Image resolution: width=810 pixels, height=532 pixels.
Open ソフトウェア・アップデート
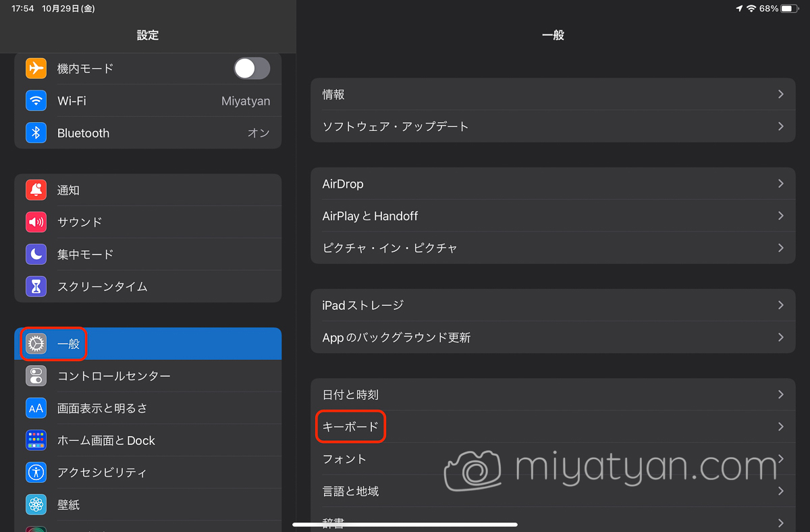click(x=553, y=126)
